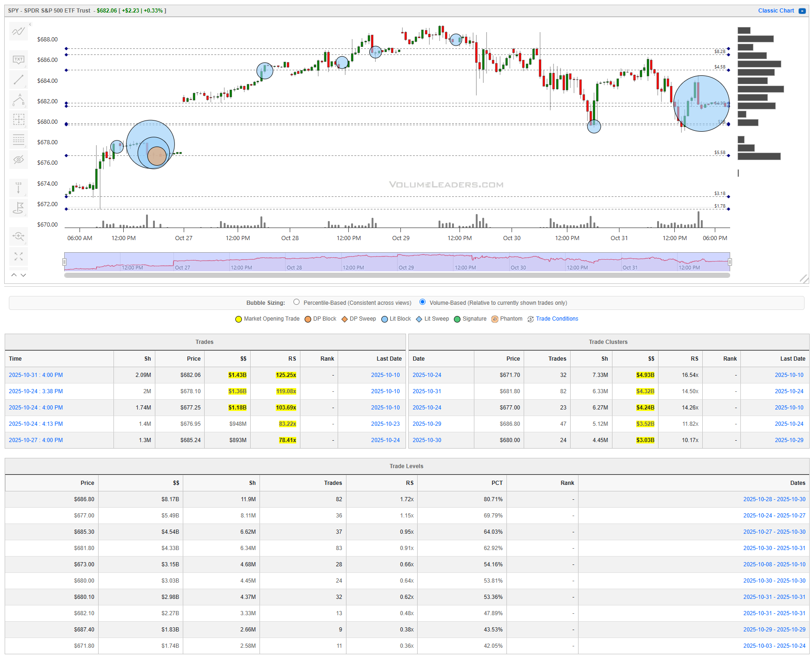Screen dimensions: 812x658
Task: Click the blue icon beside Classic Chart
Action: [802, 11]
